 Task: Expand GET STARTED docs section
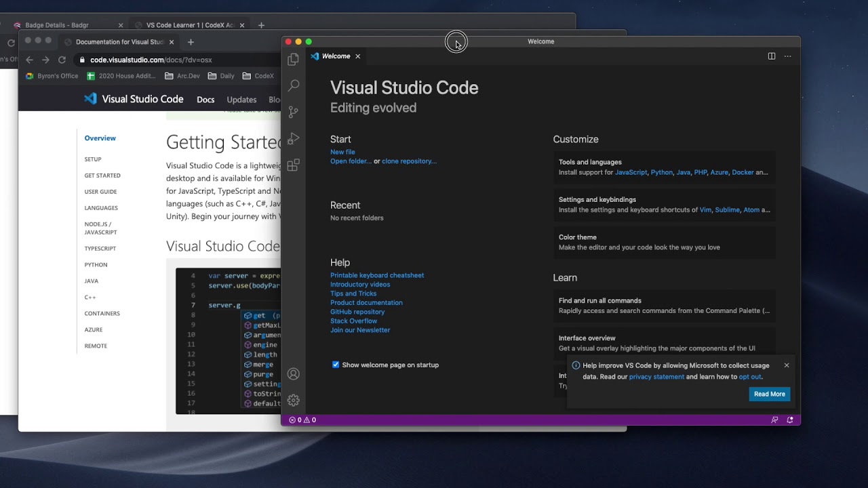coord(102,176)
